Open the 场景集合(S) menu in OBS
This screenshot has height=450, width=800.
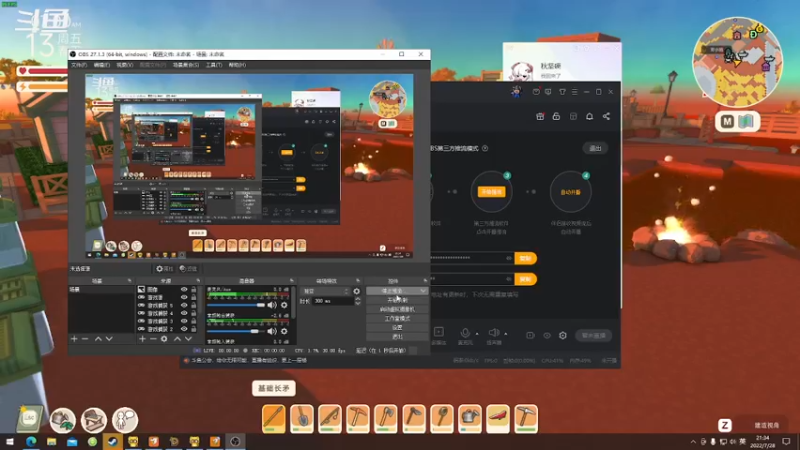coord(186,65)
